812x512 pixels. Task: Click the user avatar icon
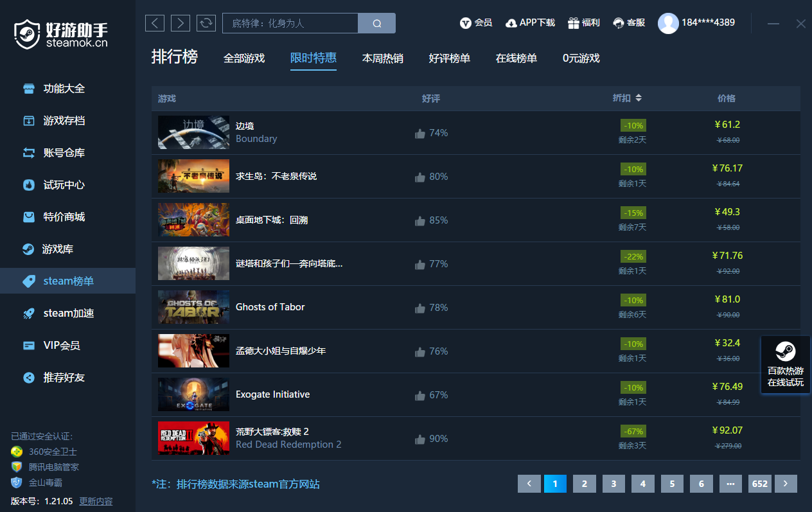pyautogui.click(x=668, y=23)
